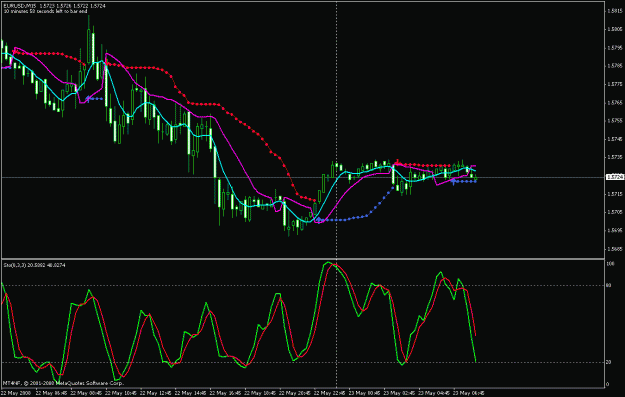
Task: Click the stochastic 20 level label
Action: click(609, 362)
